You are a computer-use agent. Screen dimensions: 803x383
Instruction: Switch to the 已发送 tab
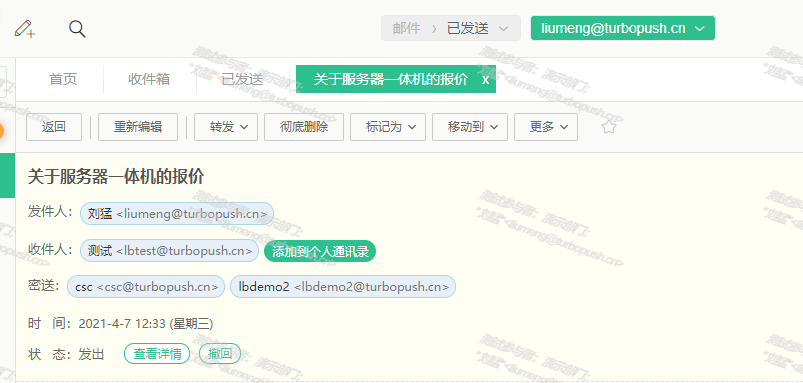242,79
